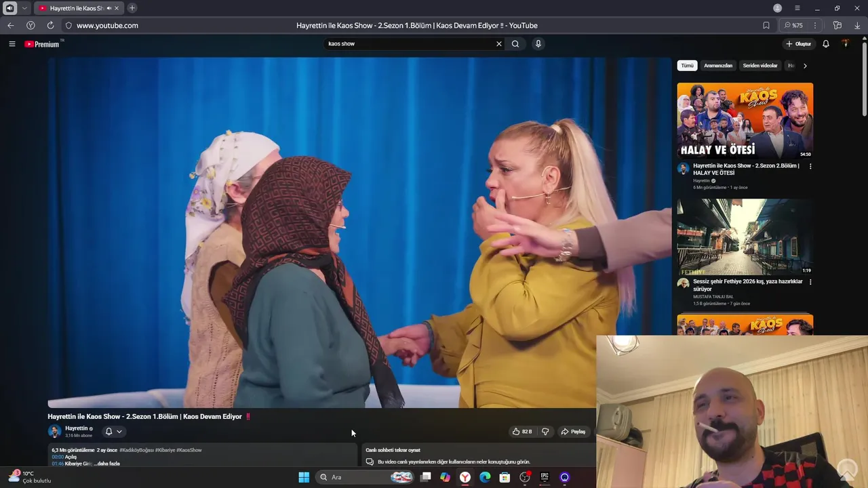Reload the page with refresh icon

coord(50,25)
